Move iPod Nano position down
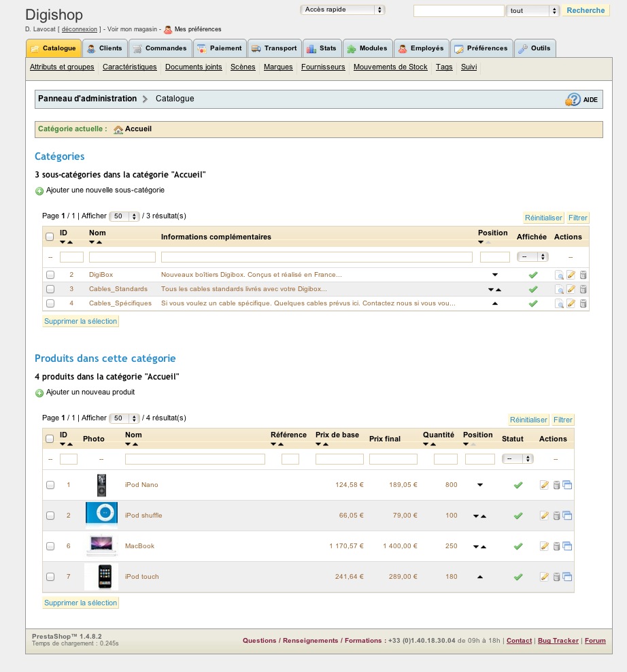Image resolution: width=627 pixels, height=672 pixels. (480, 485)
